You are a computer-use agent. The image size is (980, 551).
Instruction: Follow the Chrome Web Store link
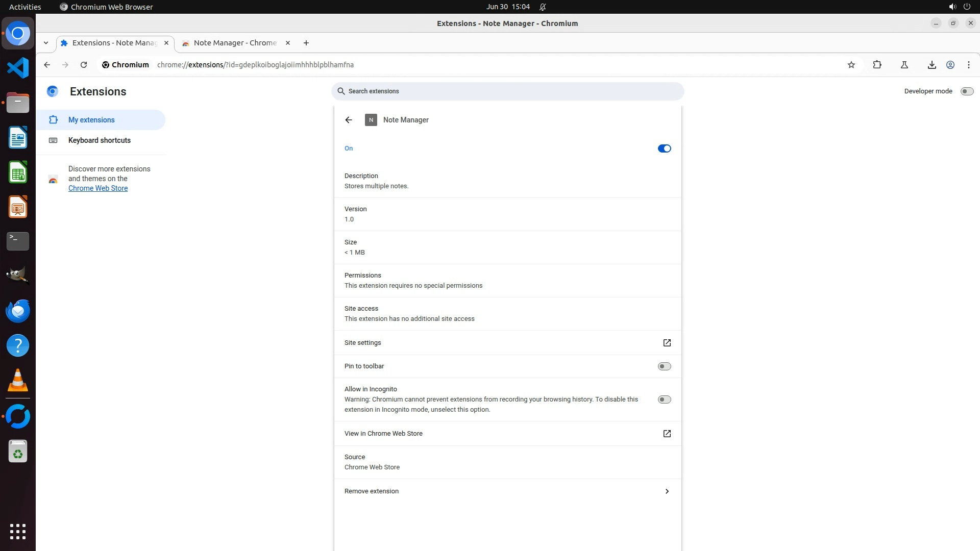click(x=98, y=188)
